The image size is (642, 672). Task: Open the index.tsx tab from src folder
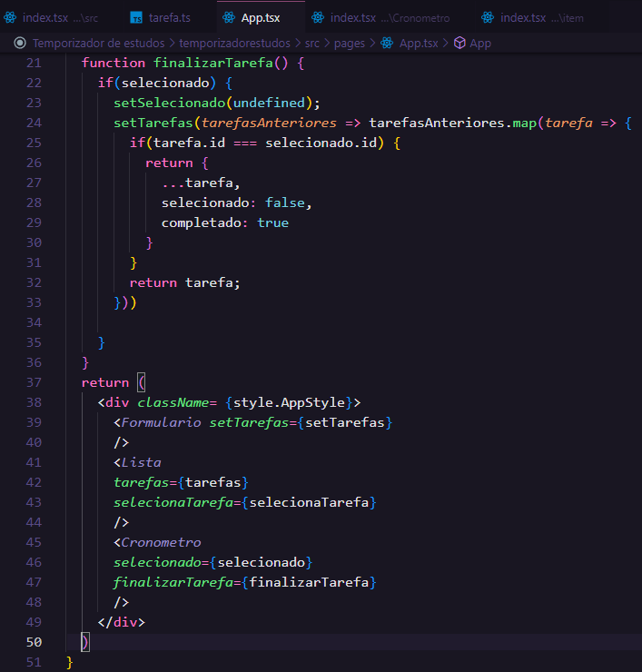pyautogui.click(x=52, y=17)
